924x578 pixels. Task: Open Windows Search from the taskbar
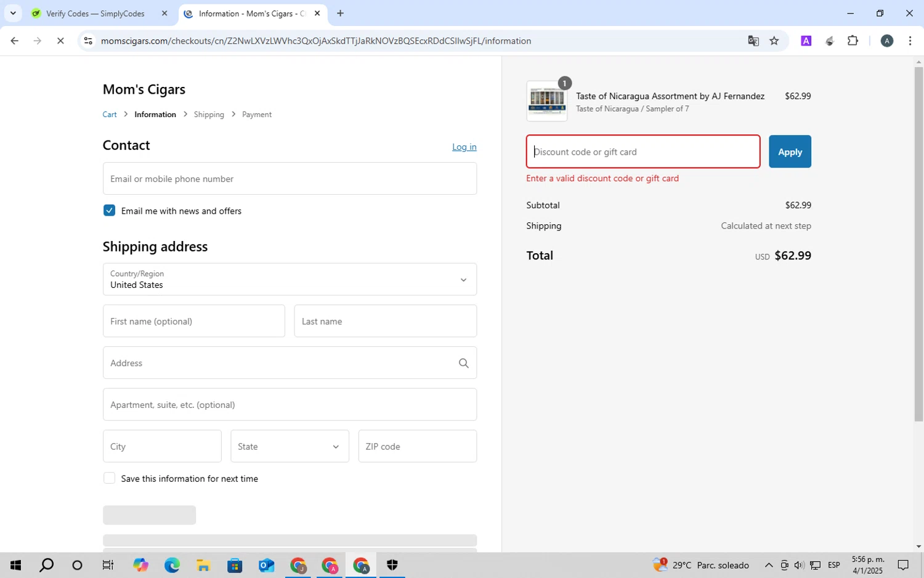point(46,565)
